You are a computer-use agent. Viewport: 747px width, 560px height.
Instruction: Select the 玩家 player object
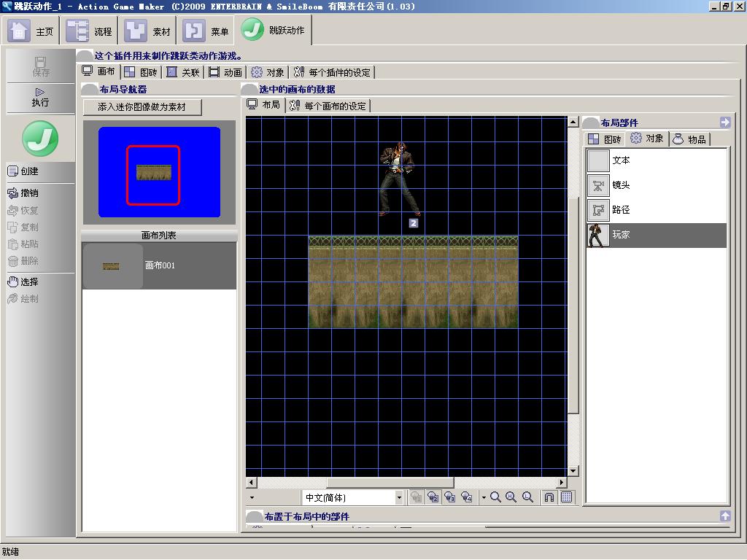(x=657, y=235)
